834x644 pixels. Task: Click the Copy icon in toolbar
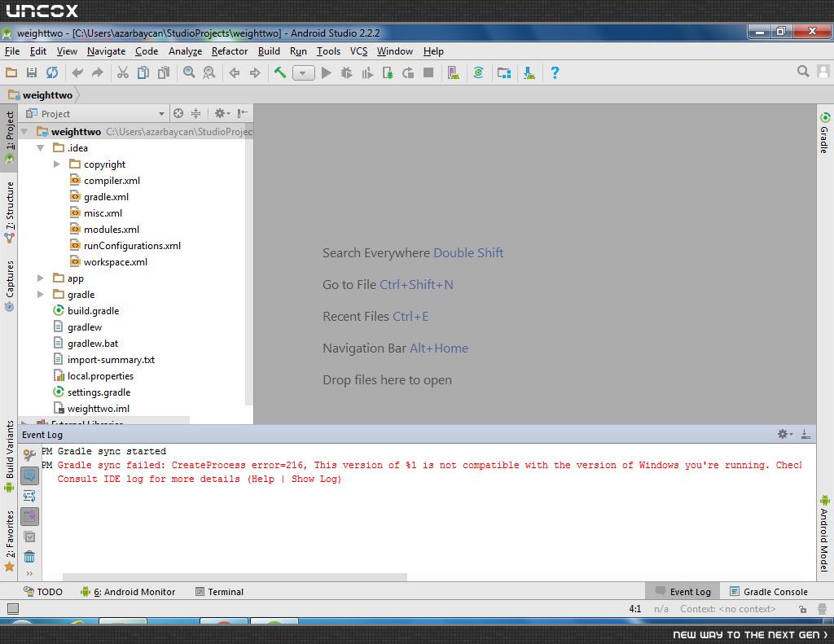click(143, 72)
